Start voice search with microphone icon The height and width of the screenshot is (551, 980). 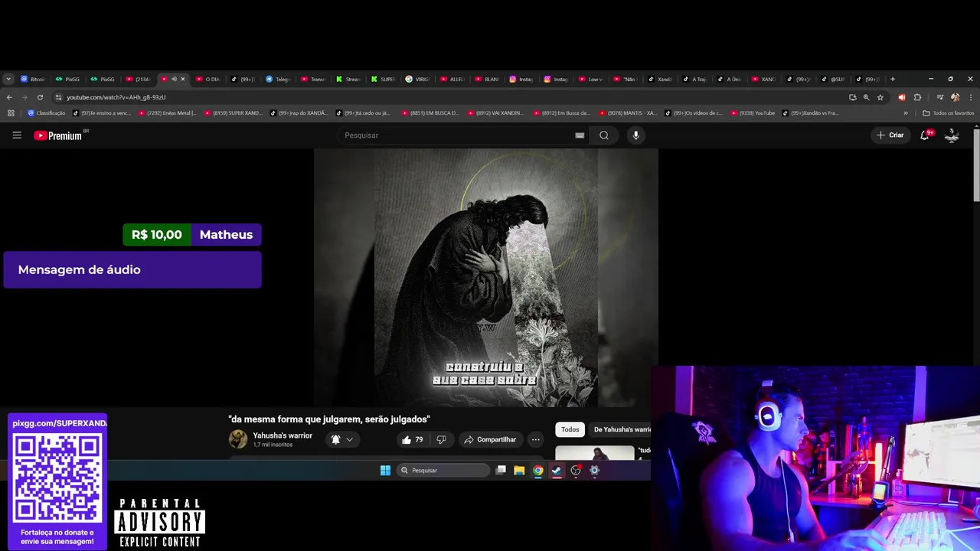coord(635,135)
